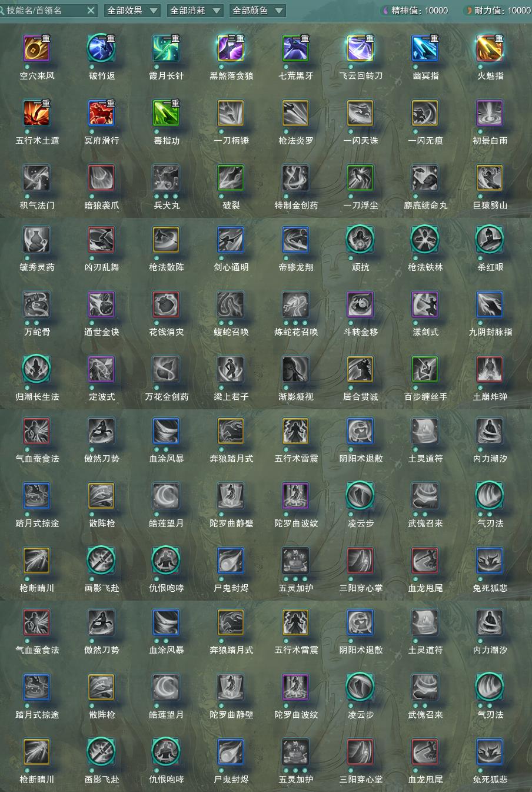Open the 全部效果 dropdown
This screenshot has width=532, height=792.
[x=132, y=11]
